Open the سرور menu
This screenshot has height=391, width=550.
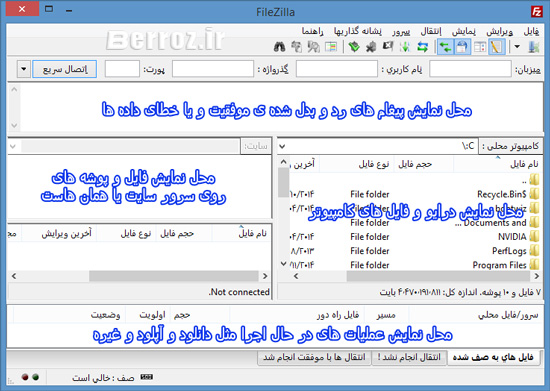[401, 32]
